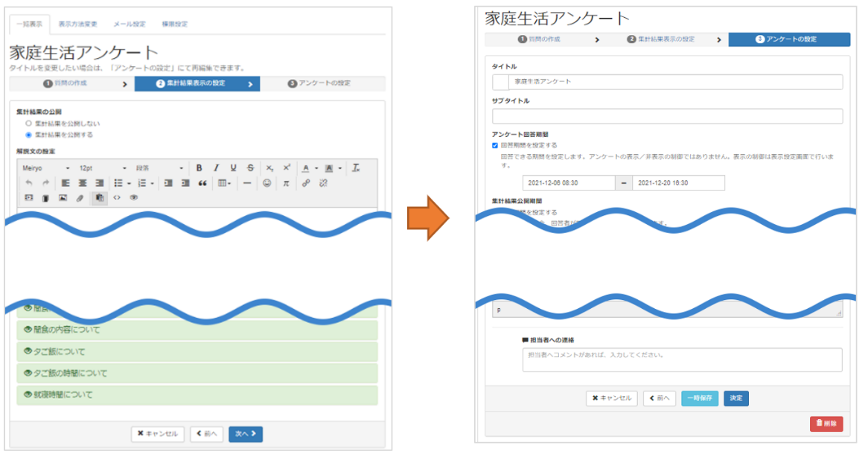Click the red 削除 delete button
868x454 pixels.
click(826, 423)
